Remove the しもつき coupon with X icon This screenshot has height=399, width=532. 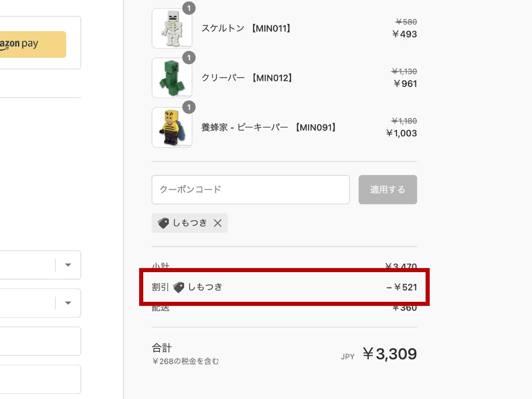217,223
